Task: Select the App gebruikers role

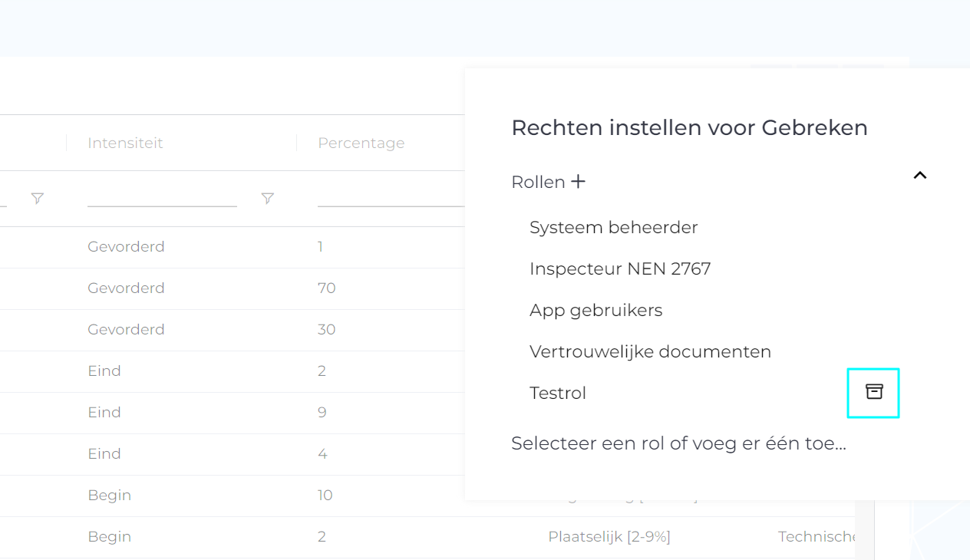Action: (x=596, y=310)
